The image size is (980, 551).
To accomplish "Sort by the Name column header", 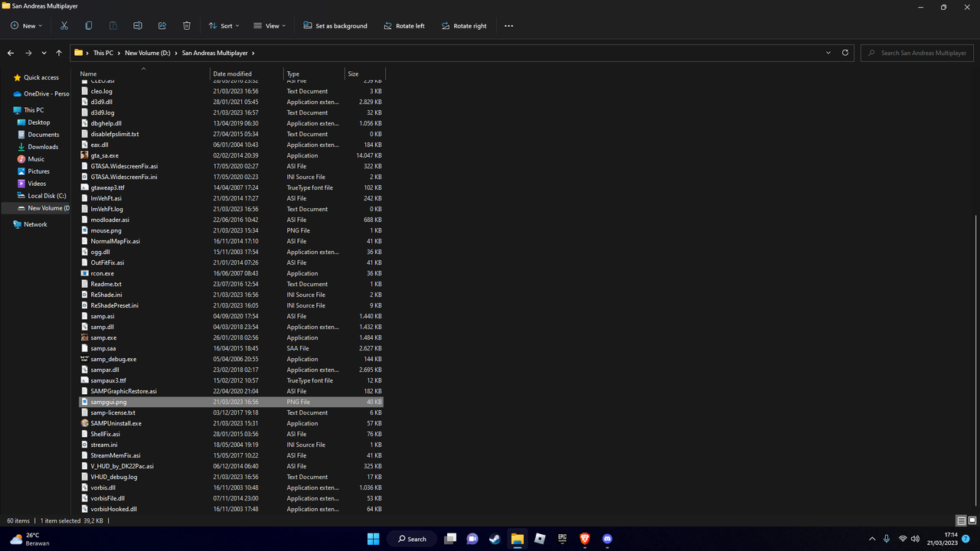I will pyautogui.click(x=145, y=74).
